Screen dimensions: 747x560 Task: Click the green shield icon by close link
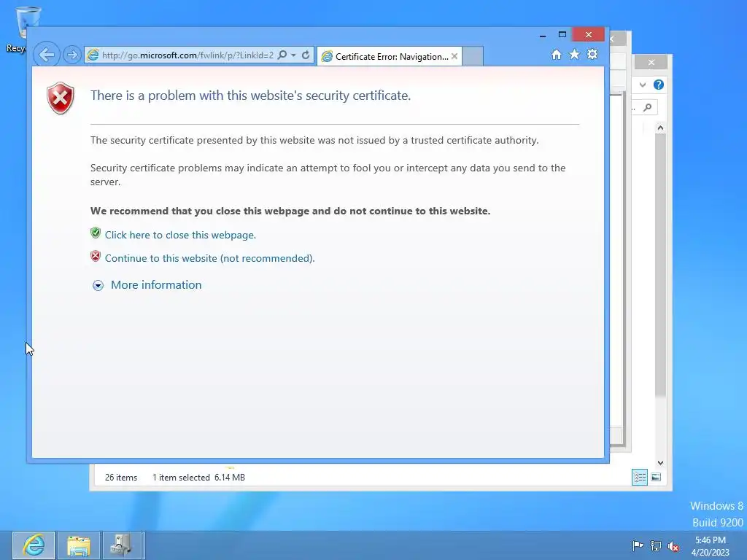(96, 233)
